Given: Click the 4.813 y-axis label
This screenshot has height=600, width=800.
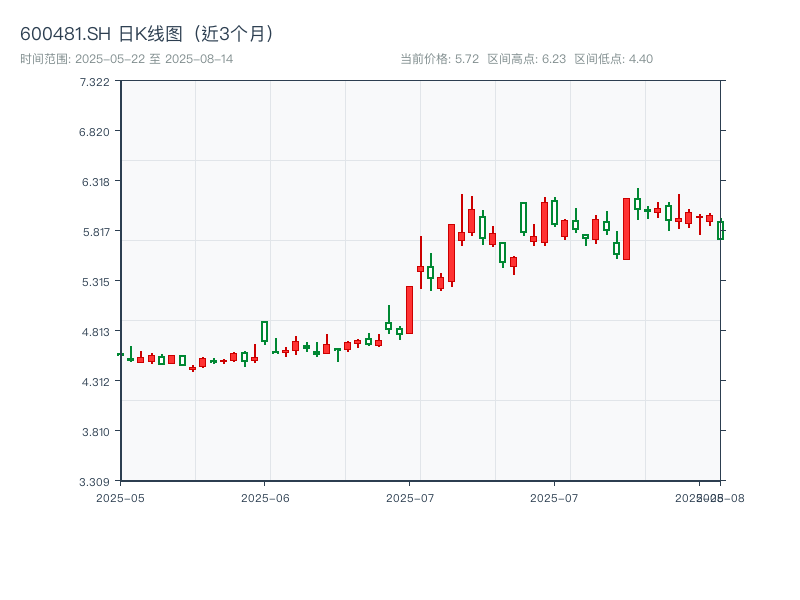Looking at the screenshot, I should pos(95,331).
